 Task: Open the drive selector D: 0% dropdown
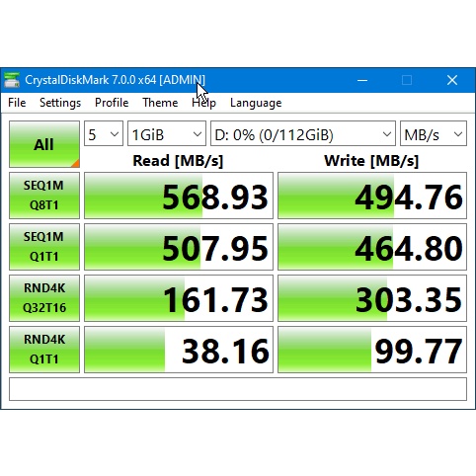click(x=303, y=133)
